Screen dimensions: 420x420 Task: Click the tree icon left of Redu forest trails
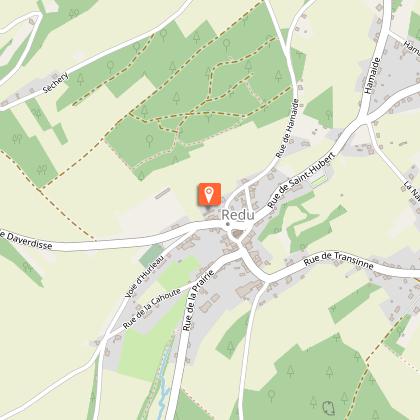pyautogui.click(x=149, y=141)
